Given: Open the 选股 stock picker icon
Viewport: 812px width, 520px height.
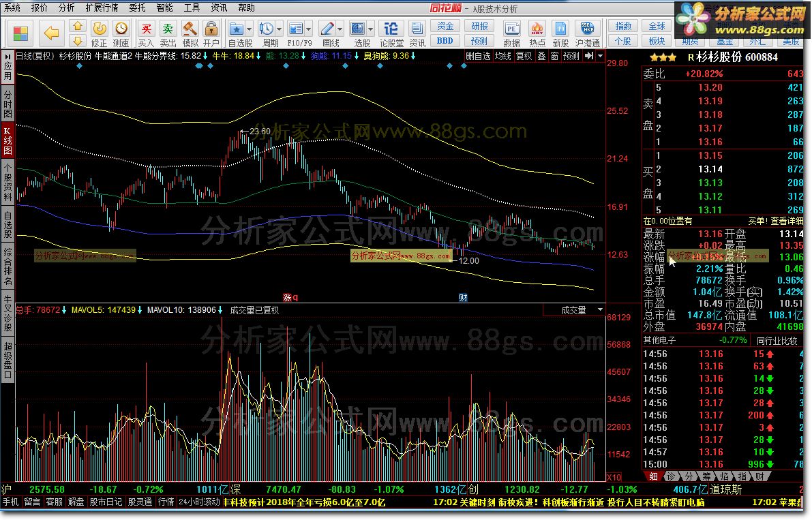Looking at the screenshot, I should click(x=357, y=29).
